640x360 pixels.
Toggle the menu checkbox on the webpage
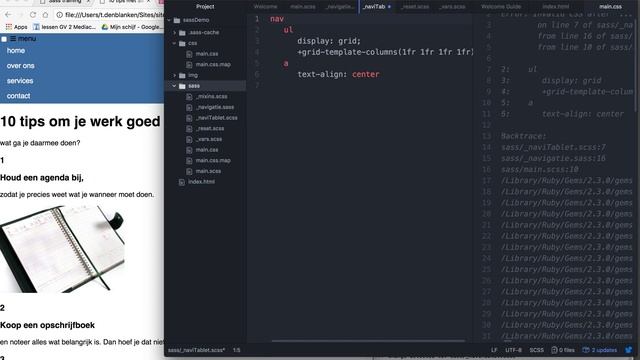click(x=4, y=39)
